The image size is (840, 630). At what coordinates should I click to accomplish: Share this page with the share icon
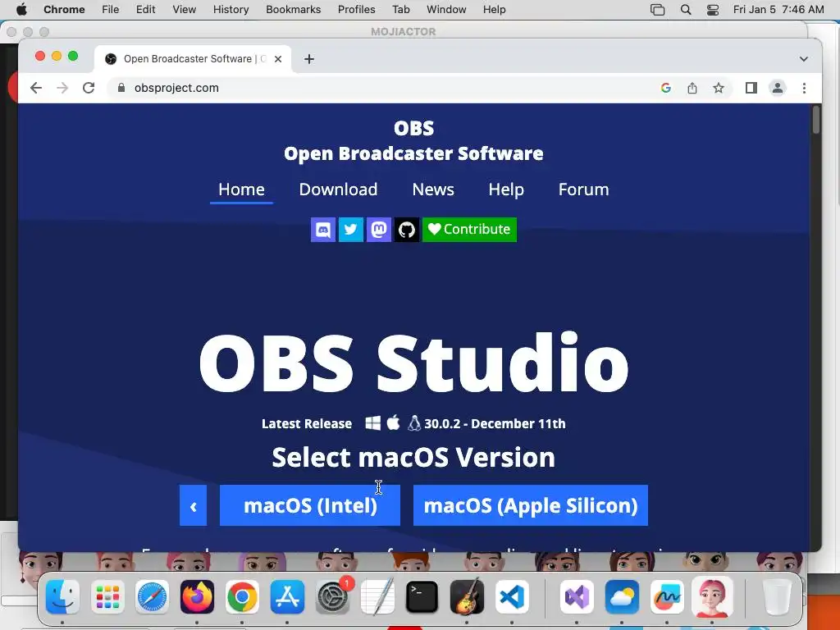click(692, 88)
